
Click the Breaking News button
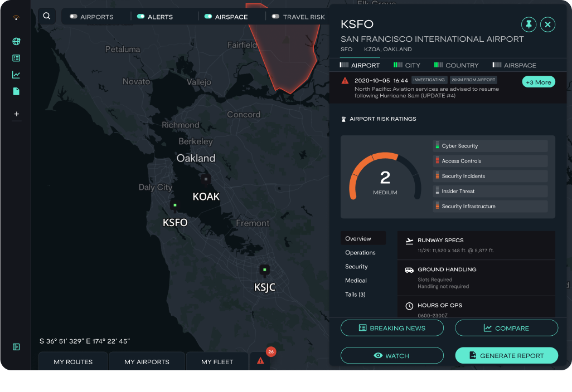pyautogui.click(x=392, y=328)
